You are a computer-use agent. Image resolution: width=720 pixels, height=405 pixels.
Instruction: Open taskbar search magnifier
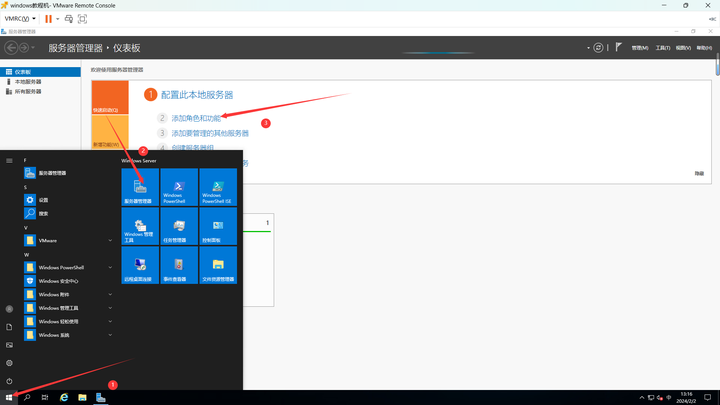pos(27,398)
